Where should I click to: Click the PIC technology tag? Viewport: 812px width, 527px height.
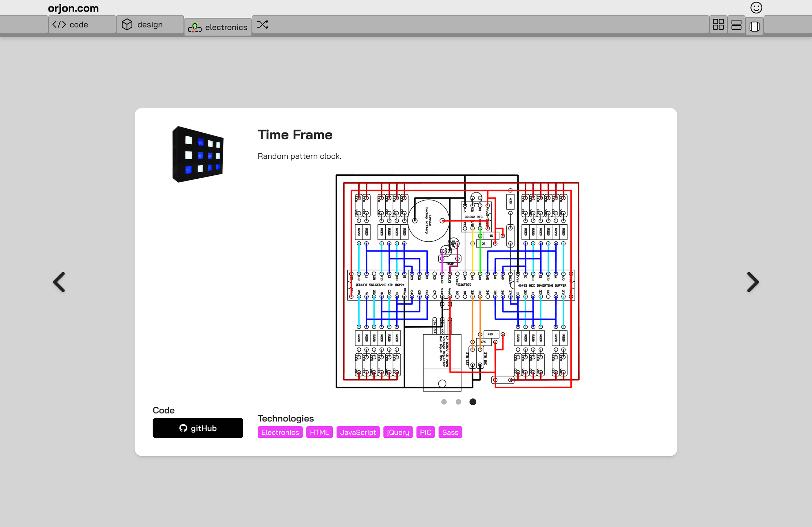(x=426, y=432)
